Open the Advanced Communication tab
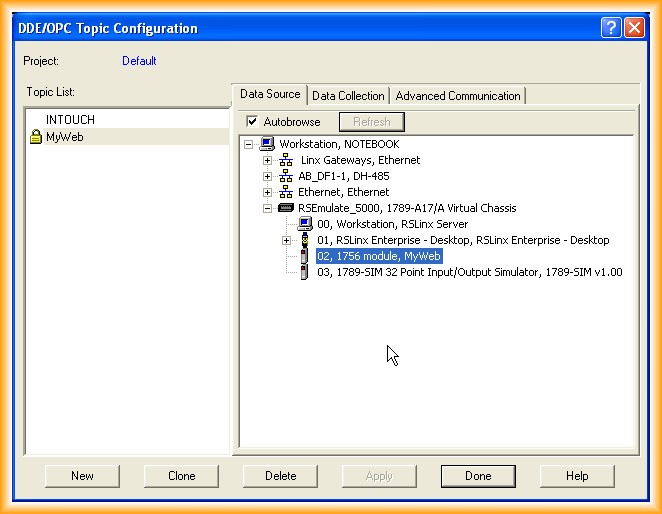The image size is (662, 514). click(x=457, y=96)
